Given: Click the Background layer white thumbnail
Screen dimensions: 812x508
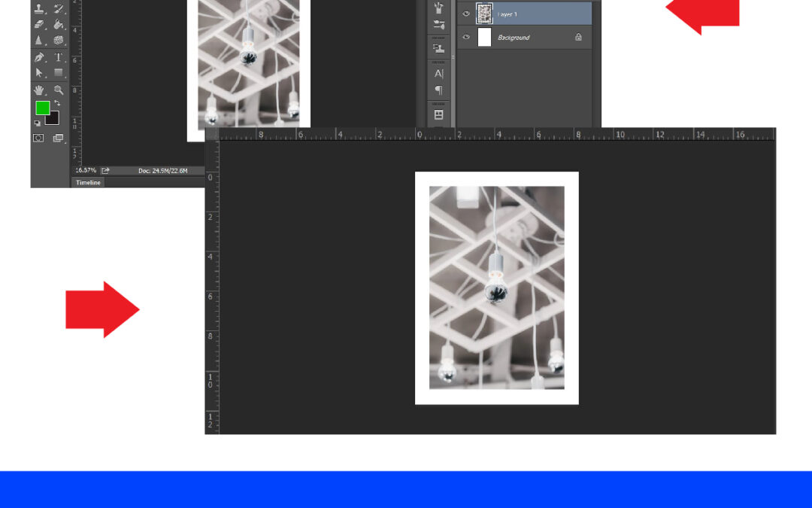Looking at the screenshot, I should click(484, 38).
